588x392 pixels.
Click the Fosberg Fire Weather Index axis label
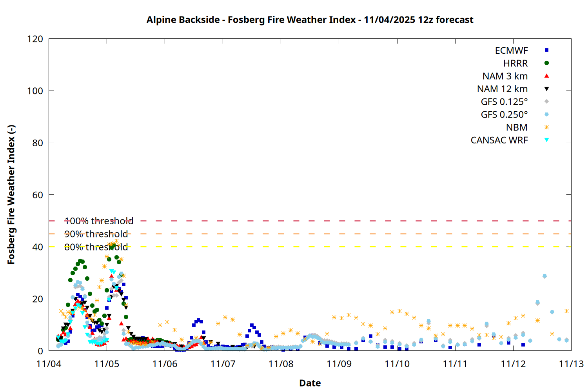point(11,195)
